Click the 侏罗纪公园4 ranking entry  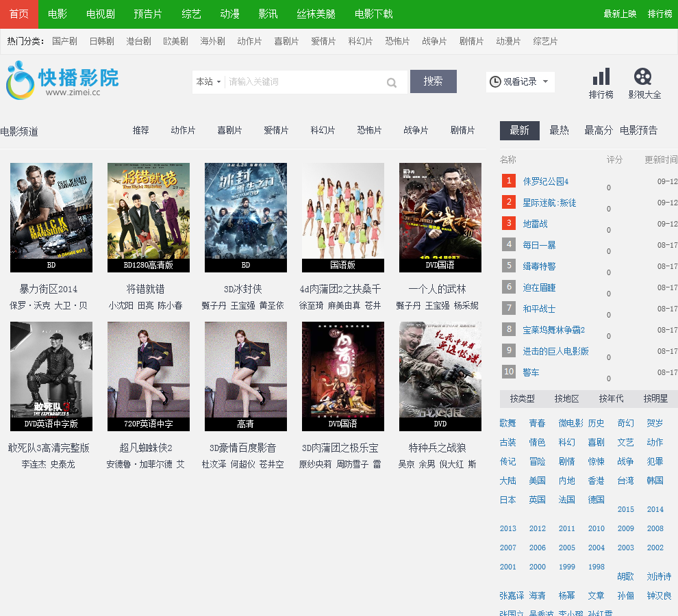[x=546, y=181]
